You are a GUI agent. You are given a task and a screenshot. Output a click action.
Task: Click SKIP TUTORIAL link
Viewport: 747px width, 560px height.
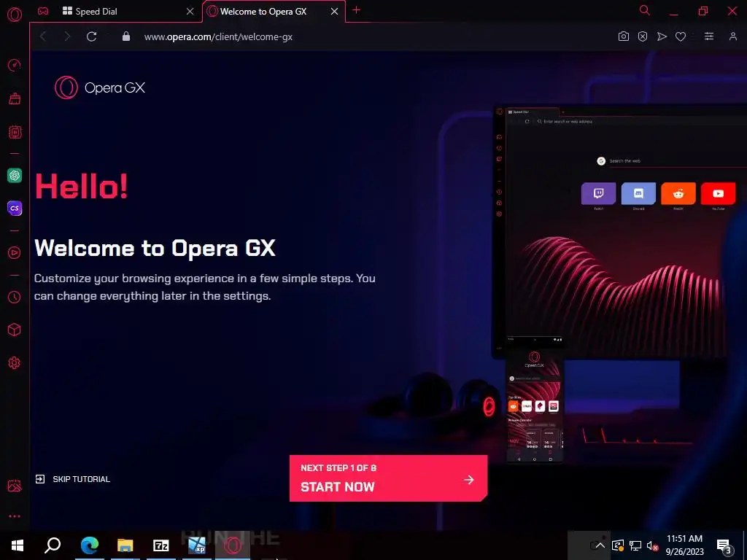pyautogui.click(x=73, y=479)
